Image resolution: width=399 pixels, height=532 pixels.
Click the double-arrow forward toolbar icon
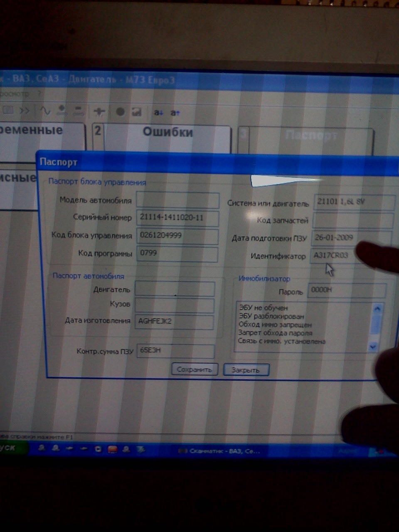(25, 111)
